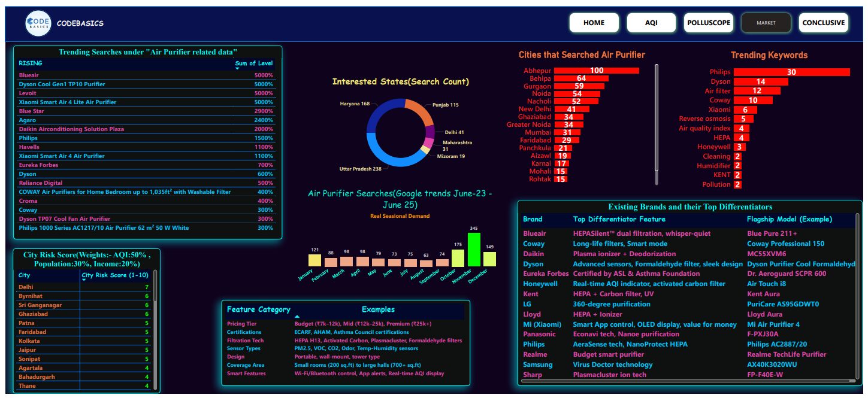
Task: Click the Brand column header
Action: pyautogui.click(x=533, y=219)
